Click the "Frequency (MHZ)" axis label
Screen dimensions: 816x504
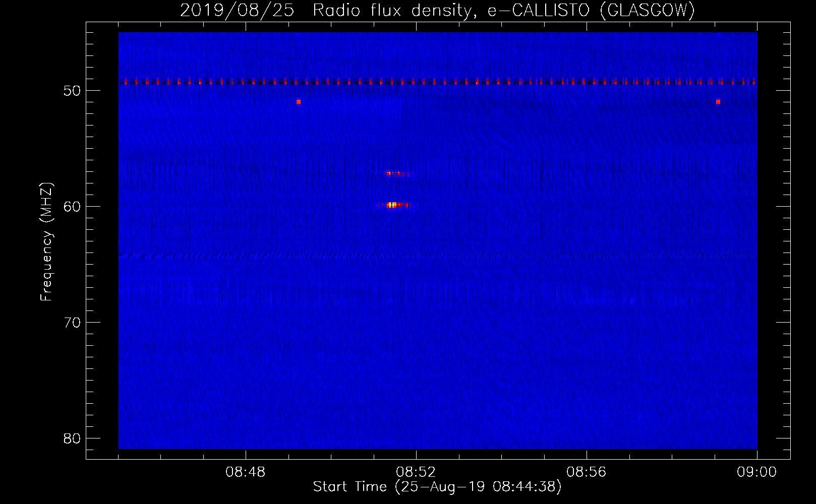click(46, 242)
